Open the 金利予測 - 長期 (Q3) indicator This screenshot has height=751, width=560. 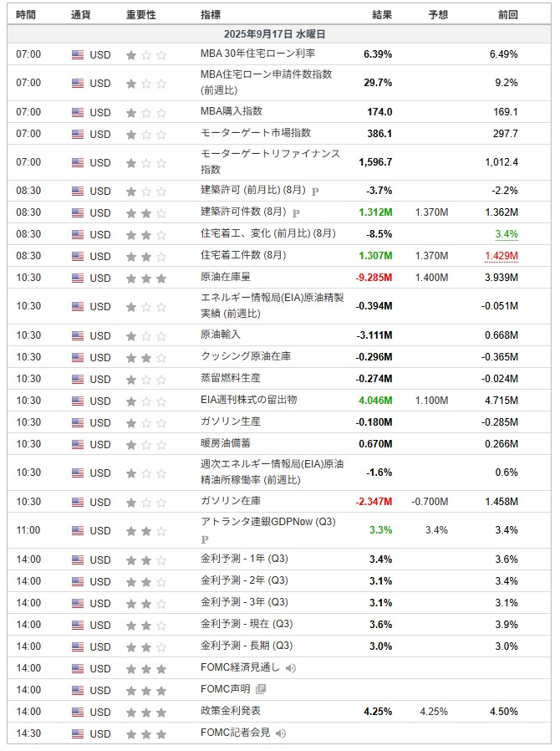coord(247,646)
